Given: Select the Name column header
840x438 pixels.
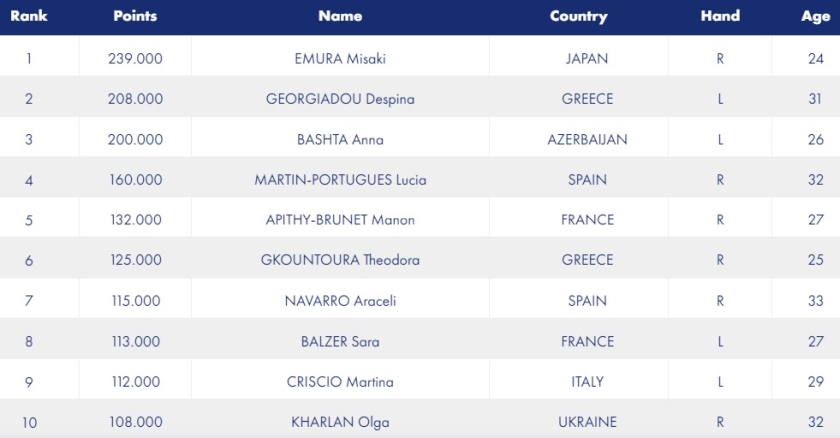Looking at the screenshot, I should coord(340,16).
